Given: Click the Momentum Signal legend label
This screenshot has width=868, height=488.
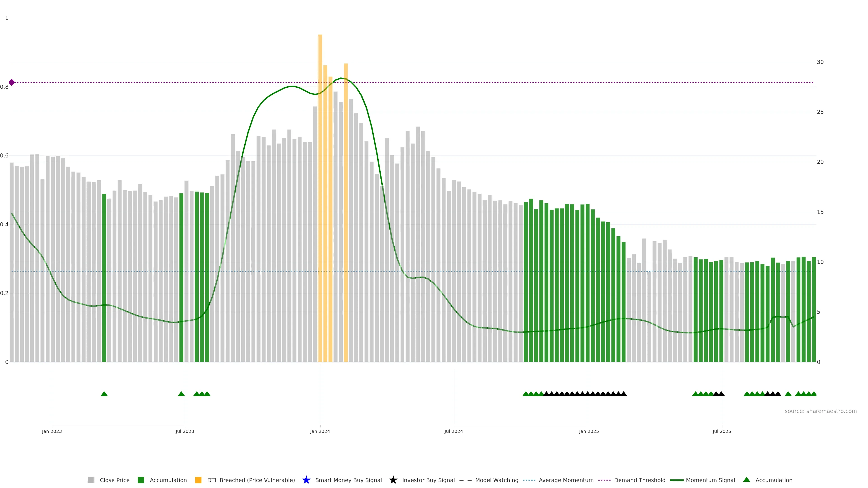Looking at the screenshot, I should [x=710, y=480].
